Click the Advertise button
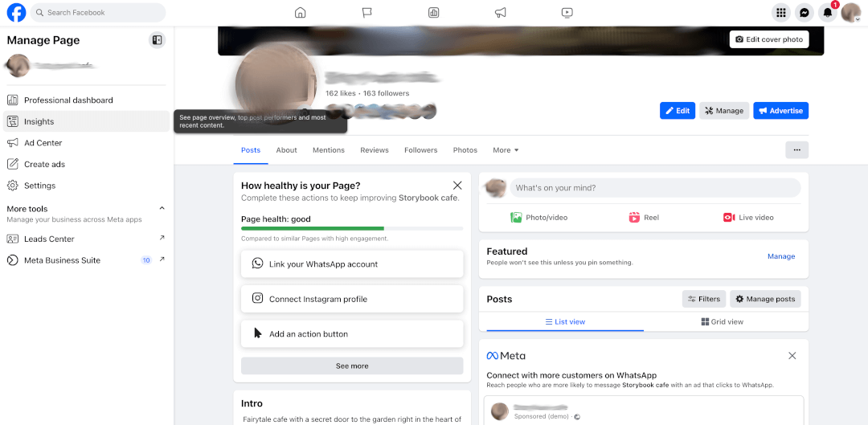This screenshot has width=868, height=425. pyautogui.click(x=780, y=111)
